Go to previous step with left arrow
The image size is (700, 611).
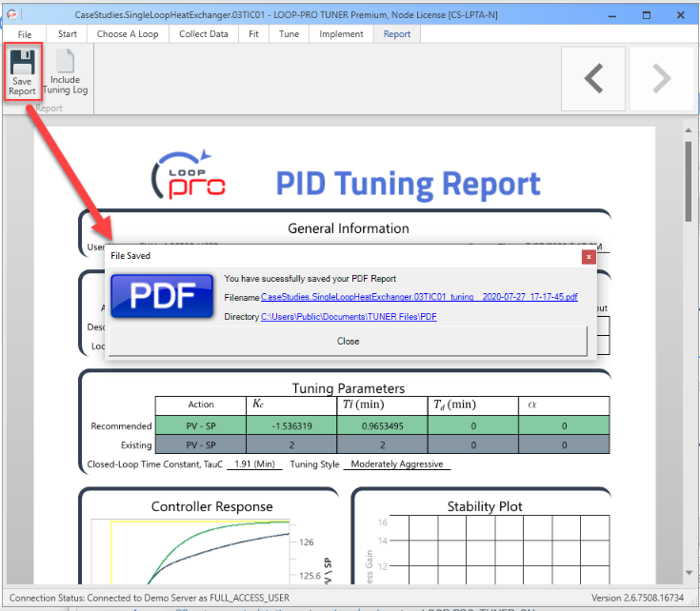pyautogui.click(x=592, y=78)
